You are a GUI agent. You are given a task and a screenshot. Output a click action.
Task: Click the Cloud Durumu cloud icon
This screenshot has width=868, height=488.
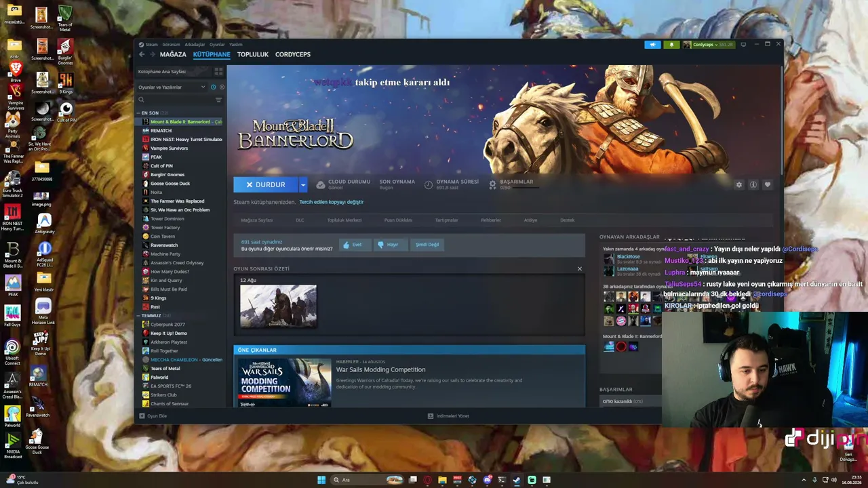[321, 184]
